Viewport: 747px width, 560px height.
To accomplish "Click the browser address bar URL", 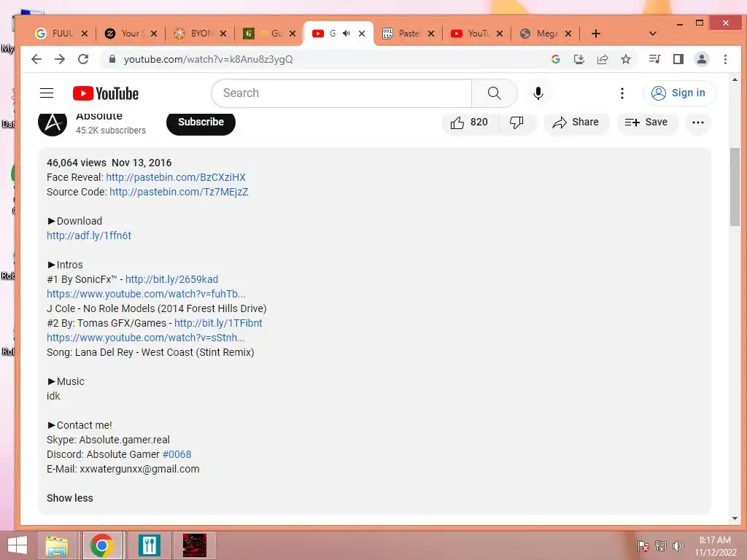I will [x=208, y=59].
